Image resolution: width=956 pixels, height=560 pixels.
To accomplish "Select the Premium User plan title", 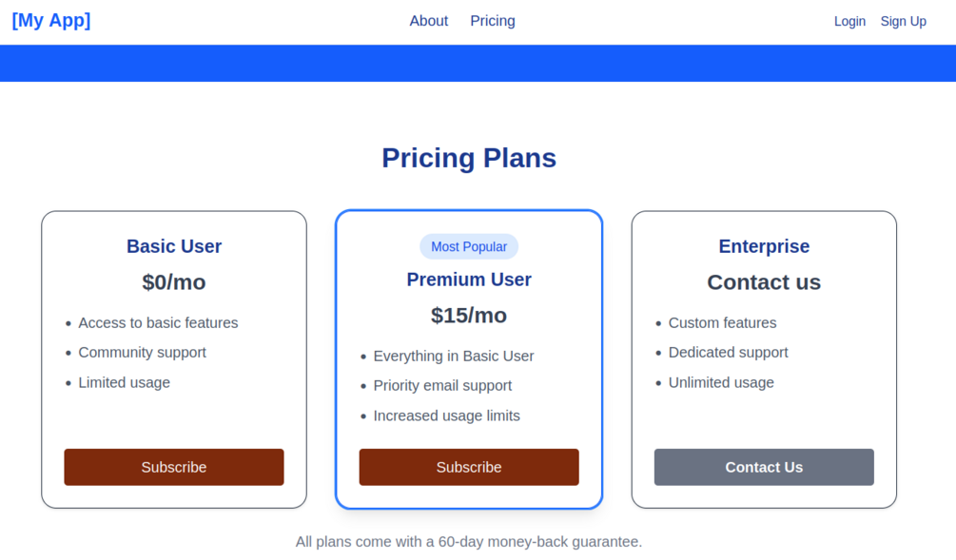I will (x=469, y=280).
